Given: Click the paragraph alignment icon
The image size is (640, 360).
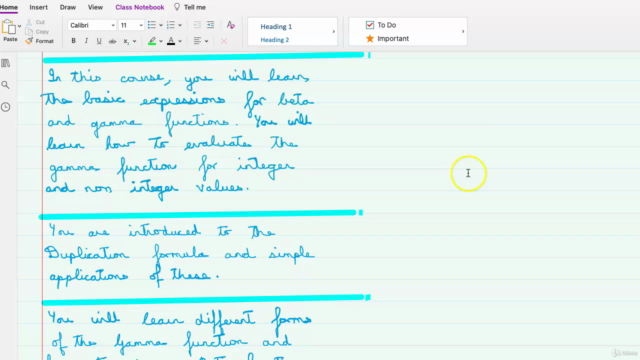Looking at the screenshot, I should (x=197, y=41).
